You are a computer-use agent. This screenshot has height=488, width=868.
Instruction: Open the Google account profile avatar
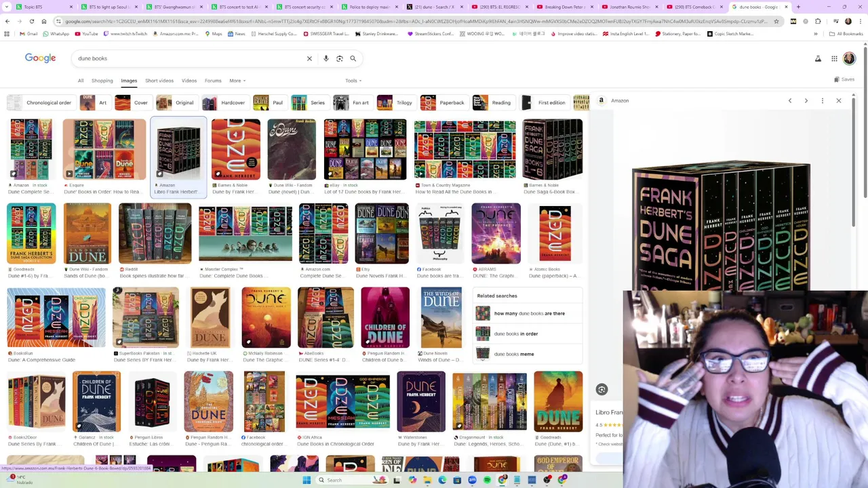click(849, 59)
